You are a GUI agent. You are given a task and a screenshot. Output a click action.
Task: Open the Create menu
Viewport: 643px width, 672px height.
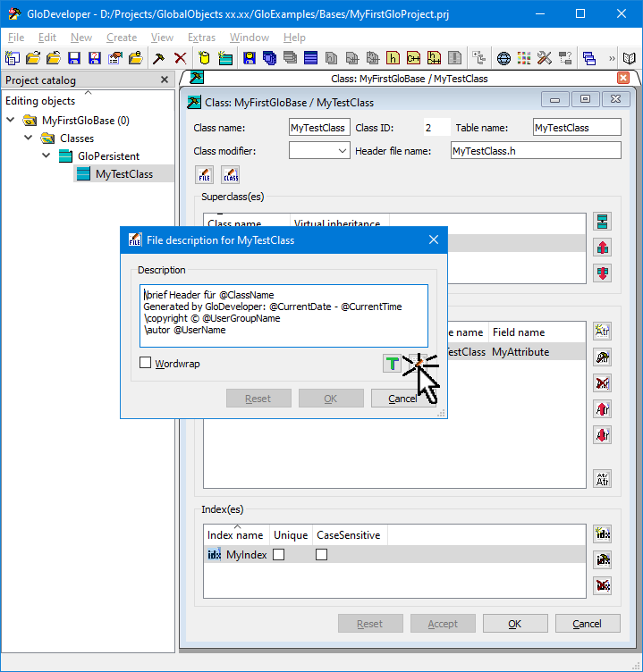[122, 38]
